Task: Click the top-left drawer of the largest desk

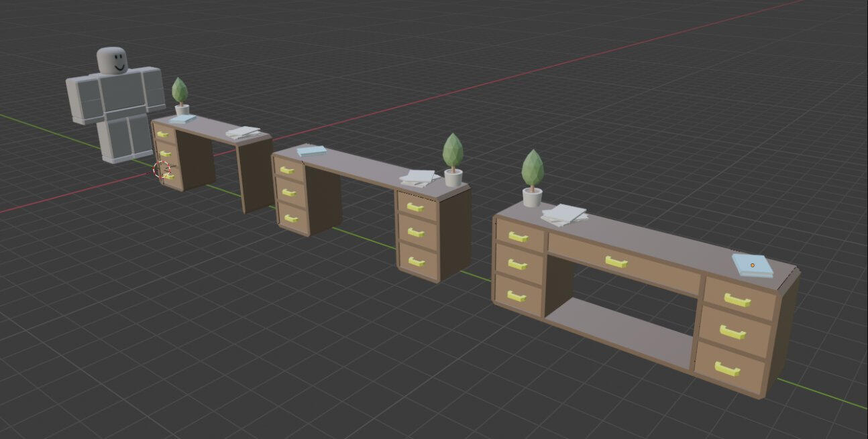Action: point(519,237)
